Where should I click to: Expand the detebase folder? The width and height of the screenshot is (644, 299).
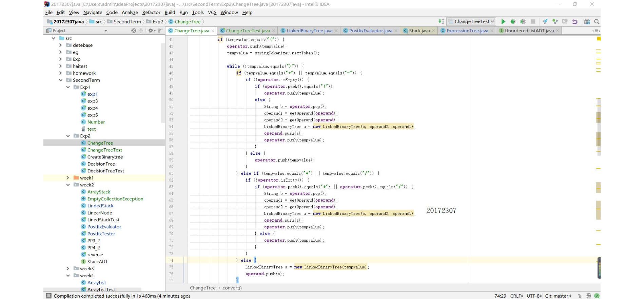[60, 45]
